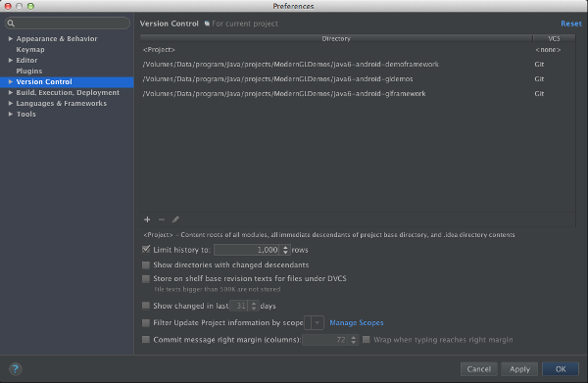Select Build, Execution, Deployment category
Image resolution: width=588 pixels, height=383 pixels.
point(68,92)
